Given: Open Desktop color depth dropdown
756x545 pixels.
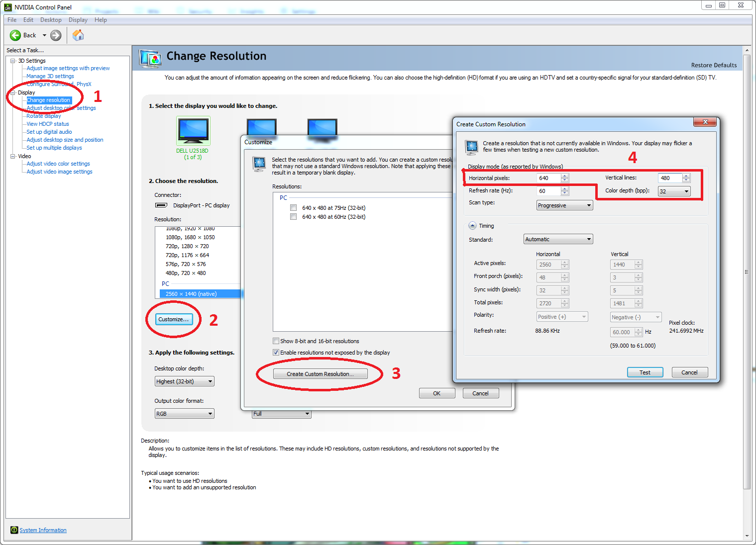Looking at the screenshot, I should click(185, 381).
